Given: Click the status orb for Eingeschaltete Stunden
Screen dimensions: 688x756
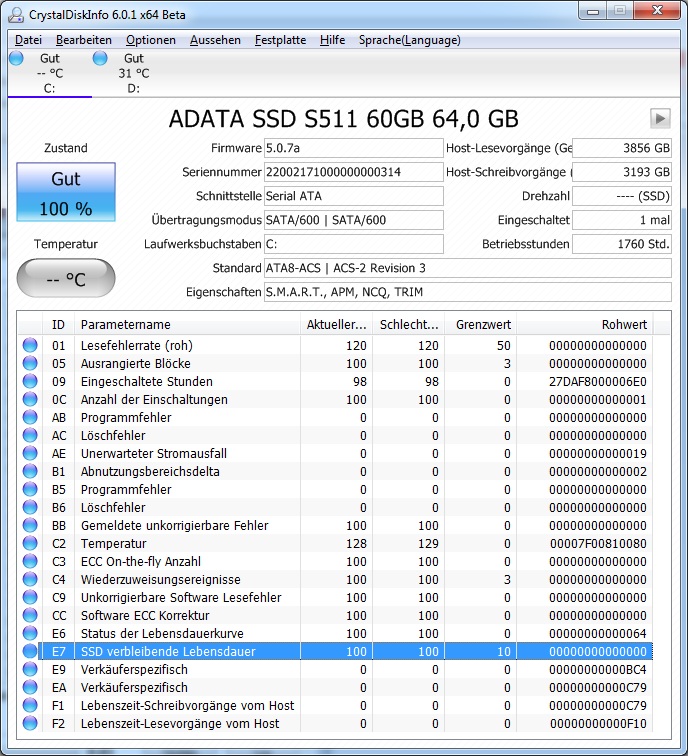Looking at the screenshot, I should (30, 381).
